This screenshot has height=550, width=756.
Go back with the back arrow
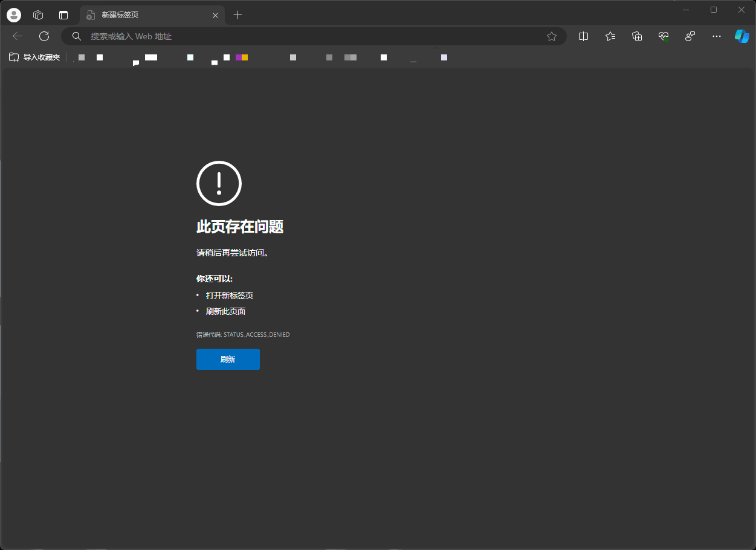[x=18, y=36]
